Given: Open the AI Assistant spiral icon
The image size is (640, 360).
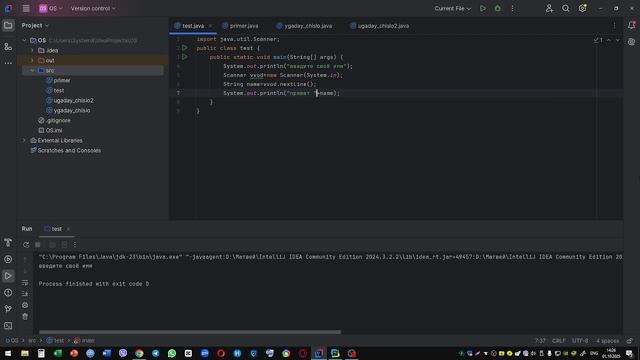Looking at the screenshot, I should [x=631, y=42].
